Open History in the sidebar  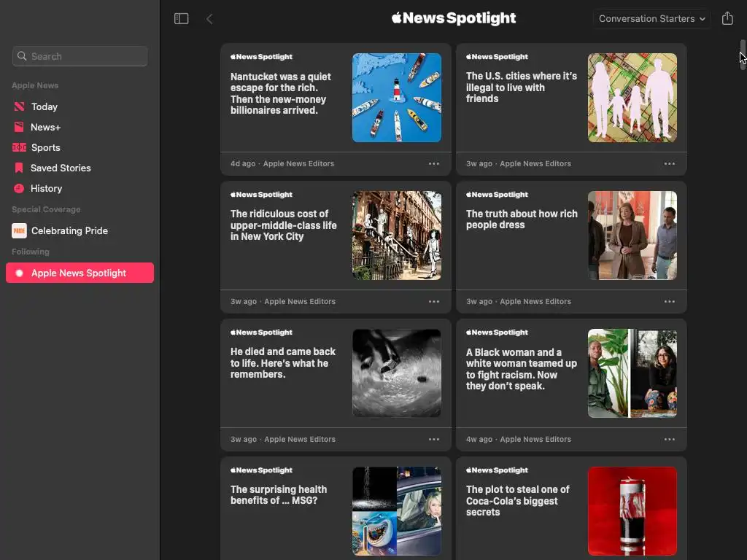click(80, 189)
